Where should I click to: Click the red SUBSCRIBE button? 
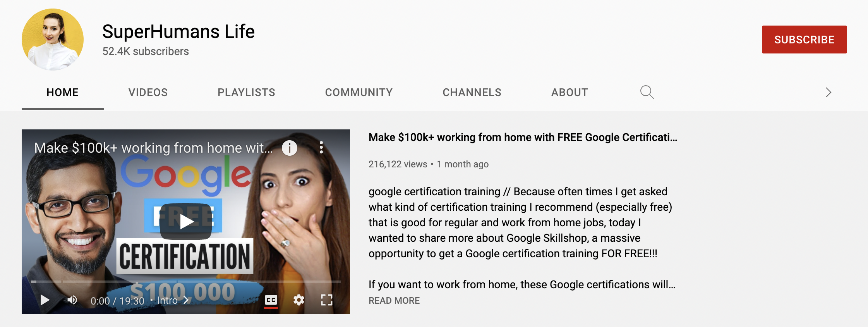coord(804,40)
